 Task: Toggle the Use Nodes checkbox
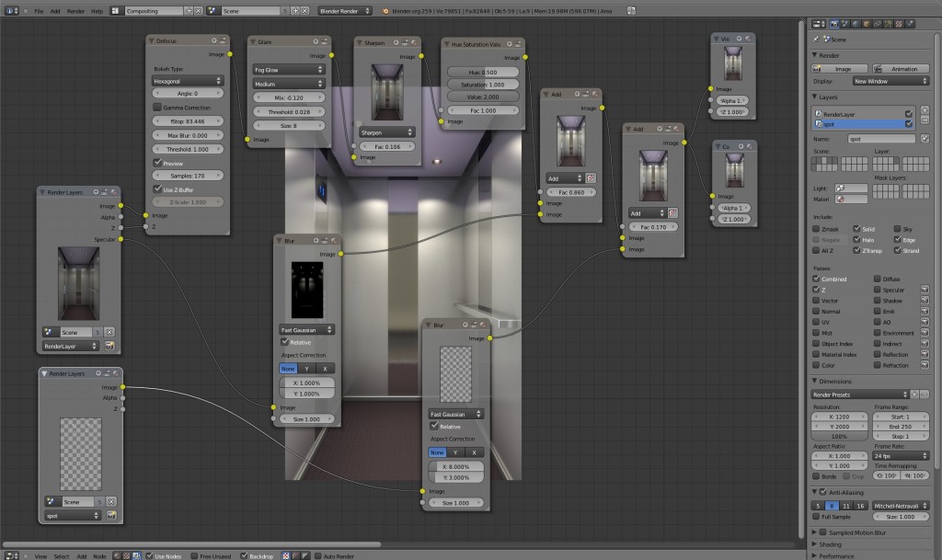click(150, 555)
